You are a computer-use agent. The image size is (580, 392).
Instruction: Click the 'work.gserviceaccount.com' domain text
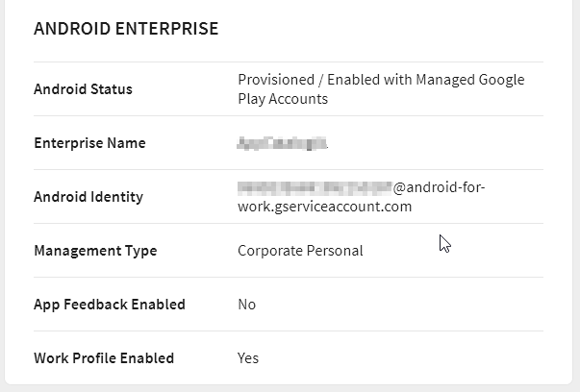tap(324, 207)
